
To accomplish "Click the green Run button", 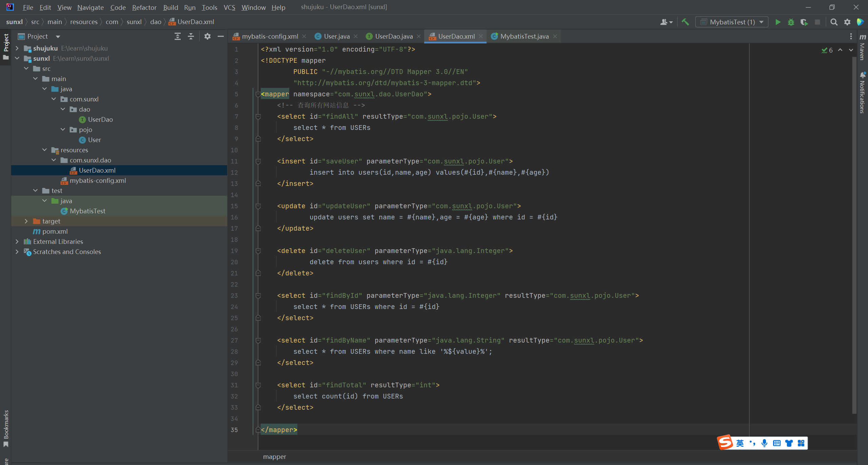I will coord(778,22).
